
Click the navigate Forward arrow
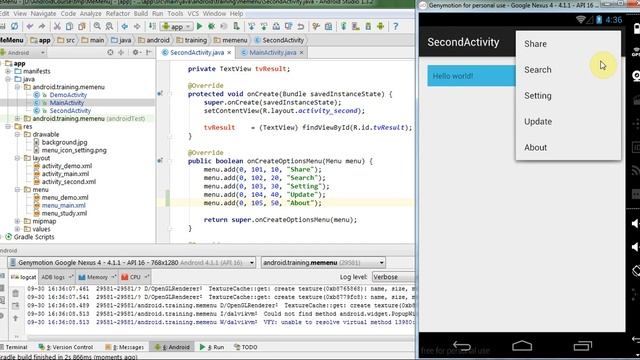coord(137,27)
